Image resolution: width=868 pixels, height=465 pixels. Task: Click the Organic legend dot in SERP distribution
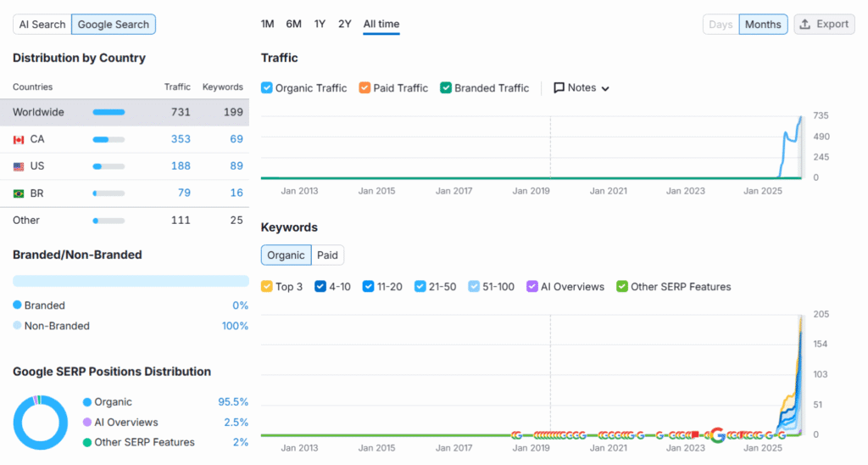tap(87, 402)
